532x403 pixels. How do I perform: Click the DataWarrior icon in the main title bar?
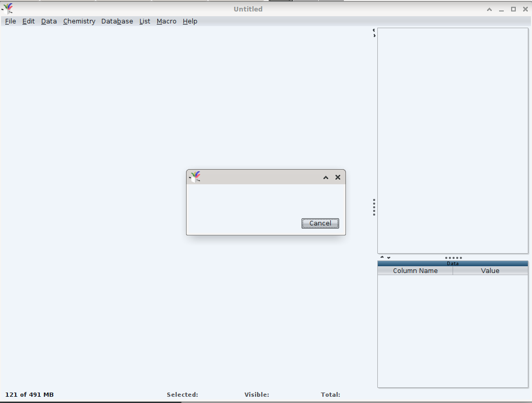coord(8,9)
